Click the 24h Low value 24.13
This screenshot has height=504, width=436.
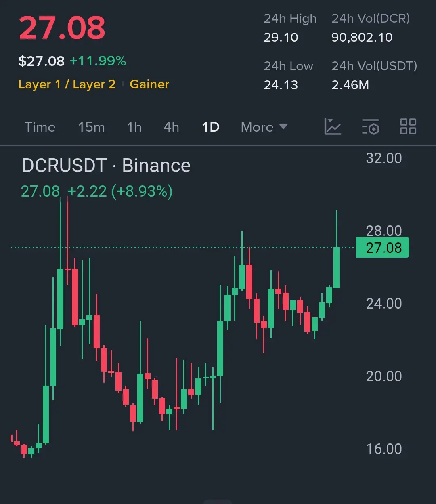(281, 85)
